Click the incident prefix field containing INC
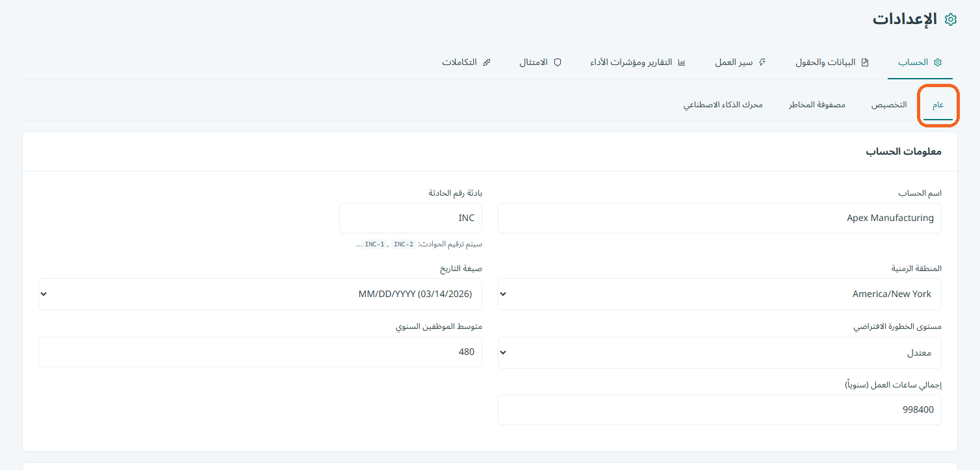This screenshot has width=980, height=470. pyautogui.click(x=411, y=218)
